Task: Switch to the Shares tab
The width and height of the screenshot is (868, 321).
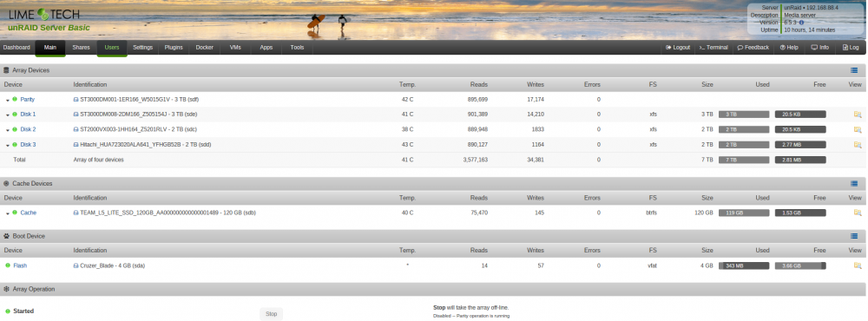Action: [81, 48]
